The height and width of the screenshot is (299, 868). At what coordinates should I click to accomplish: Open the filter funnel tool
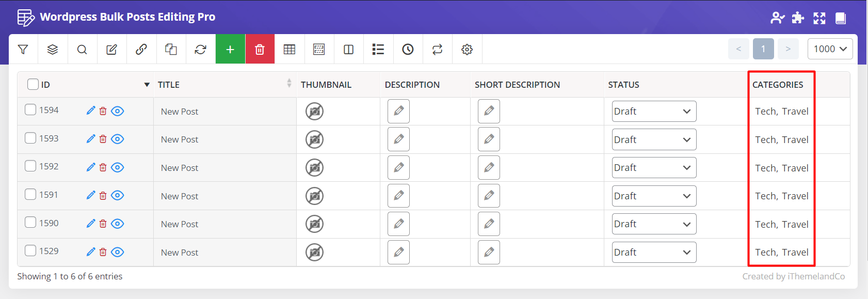click(23, 50)
